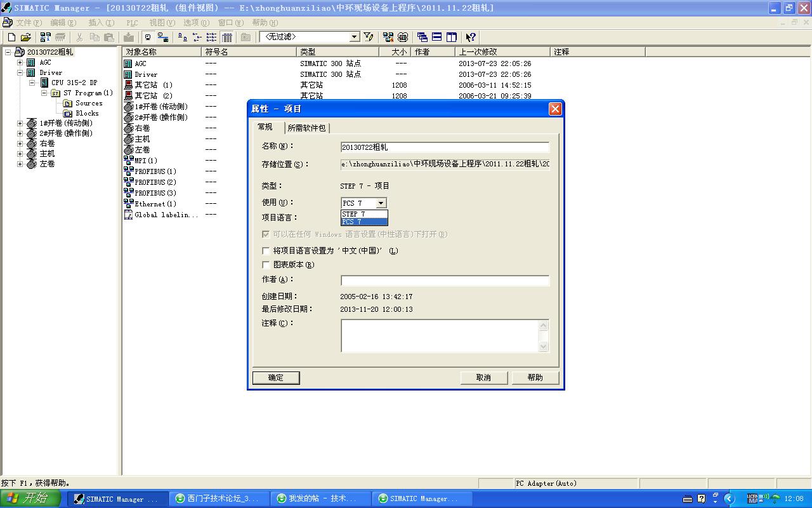Click the Open project folder icon
The width and height of the screenshot is (812, 508).
tap(25, 37)
